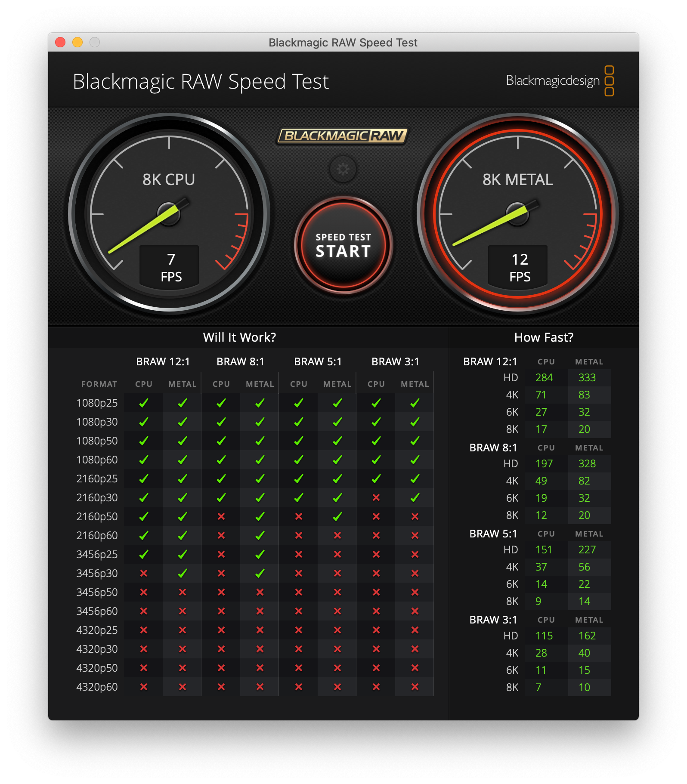Screen dimensions: 687x784
Task: Click the 2160p60 BRAW 8:1 METAL checkmark
Action: pyautogui.click(x=260, y=536)
